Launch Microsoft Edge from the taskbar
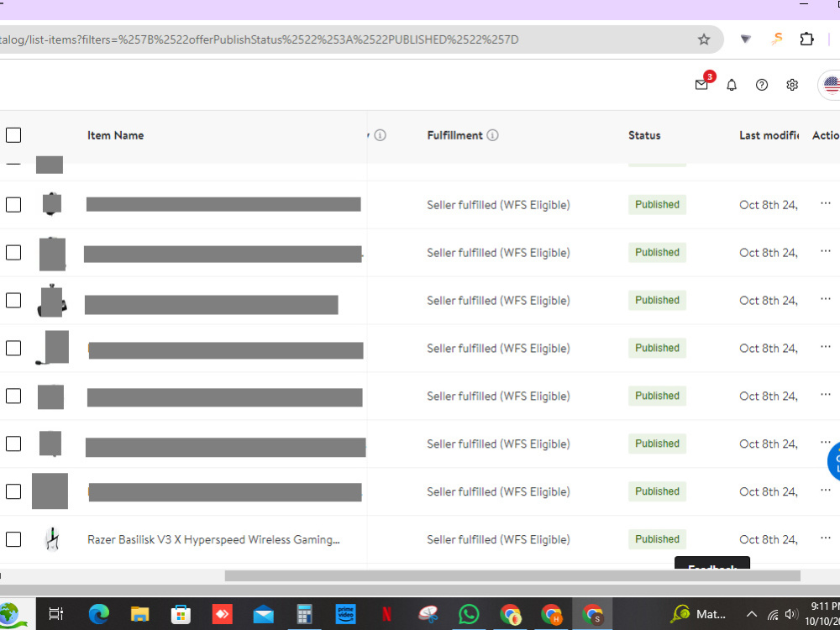The height and width of the screenshot is (630, 840). coord(98,614)
